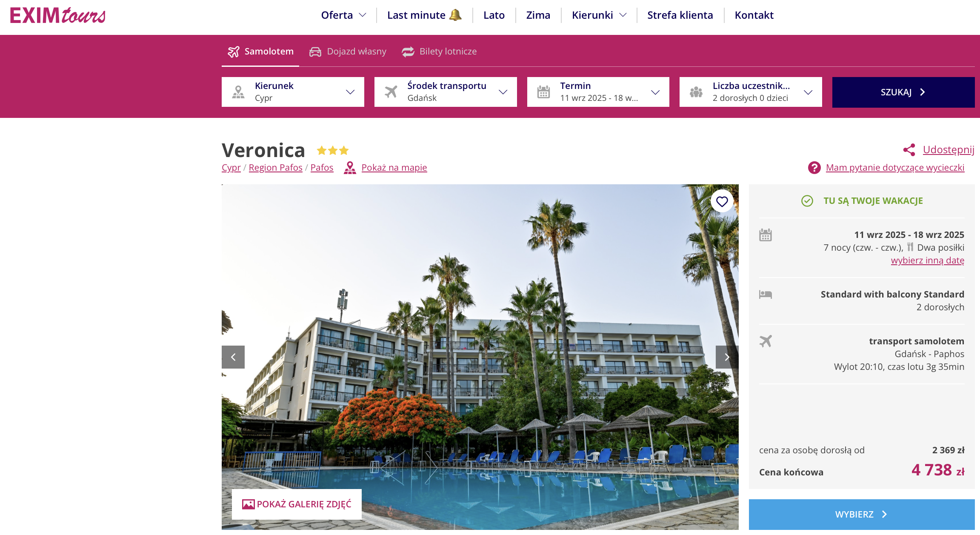Open the Termin date dropdown

598,92
